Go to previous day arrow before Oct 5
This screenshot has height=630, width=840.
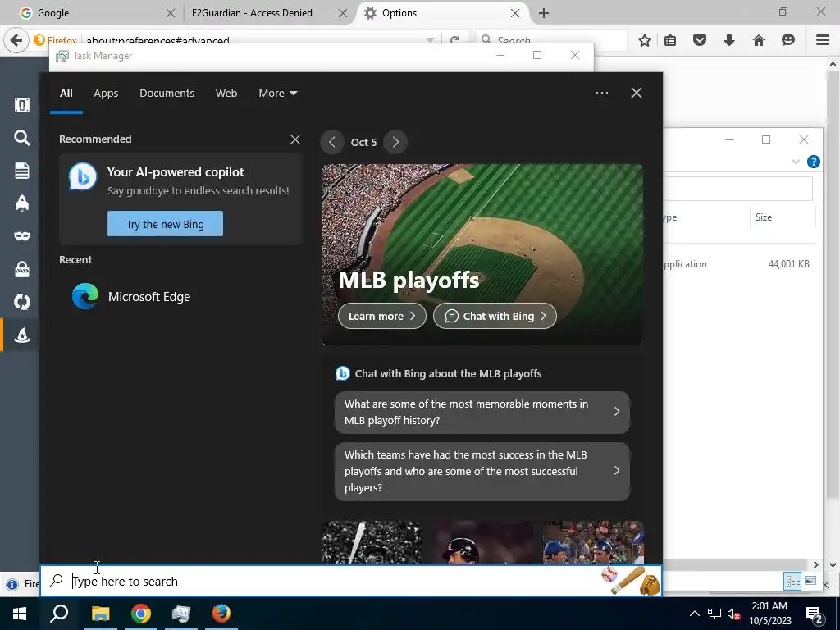tap(332, 142)
